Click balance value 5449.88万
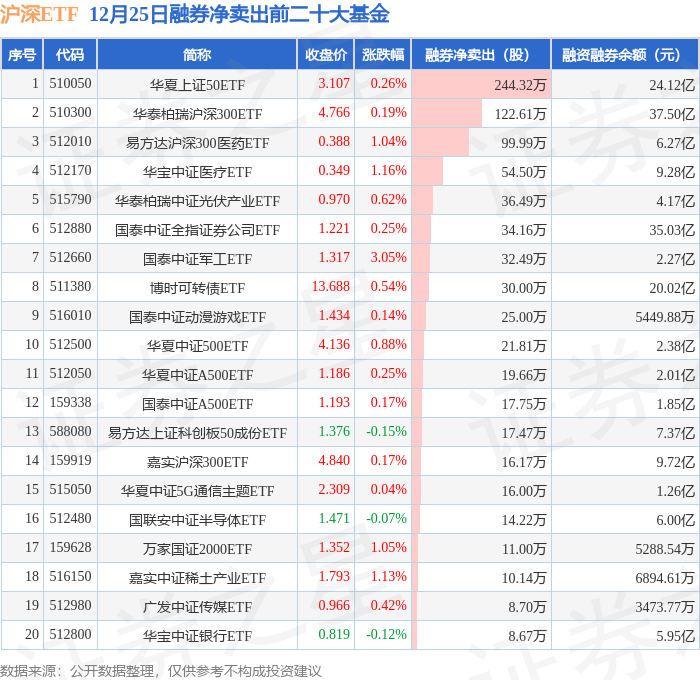The height and width of the screenshot is (680, 700). [x=665, y=317]
